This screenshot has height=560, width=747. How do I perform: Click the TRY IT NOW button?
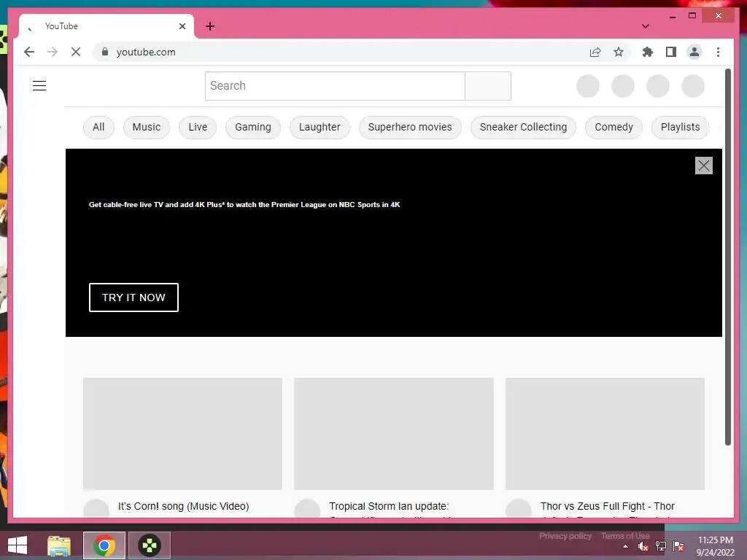click(x=134, y=297)
